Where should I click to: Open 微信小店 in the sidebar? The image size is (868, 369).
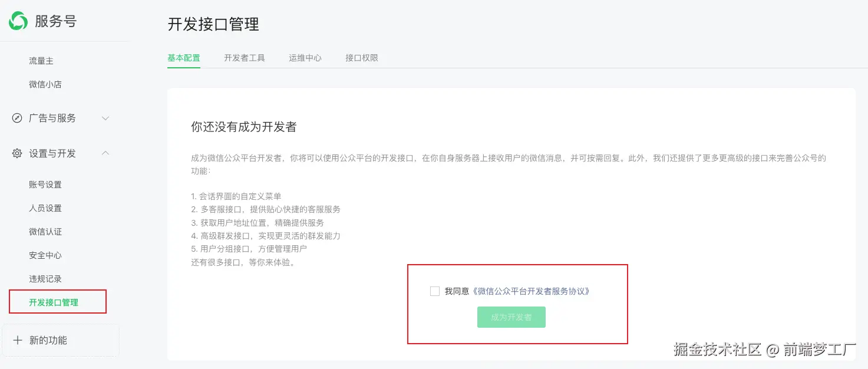point(45,84)
